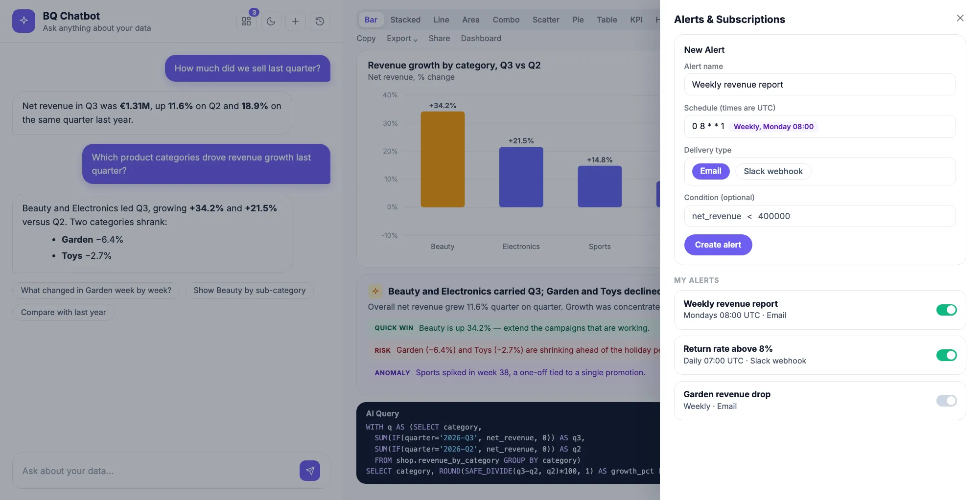The width and height of the screenshot is (980, 500).
Task: Enable the Garden revenue drop alert
Action: click(x=946, y=401)
